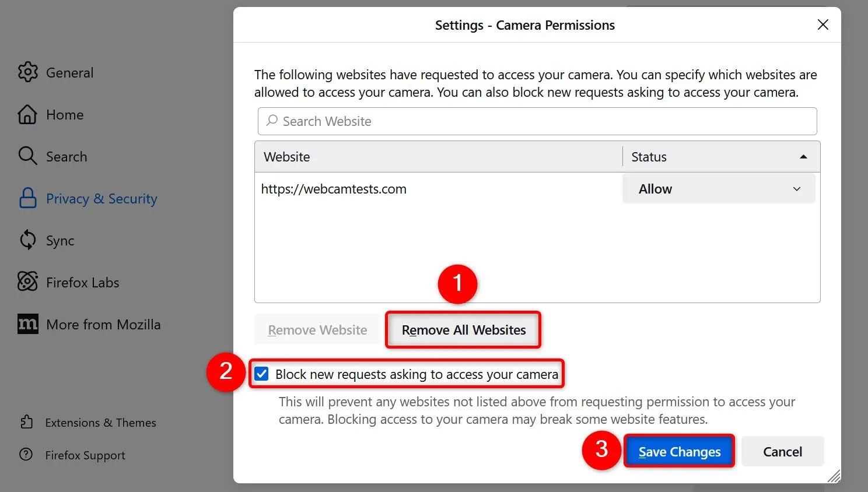Save the camera permission changes

(x=679, y=451)
